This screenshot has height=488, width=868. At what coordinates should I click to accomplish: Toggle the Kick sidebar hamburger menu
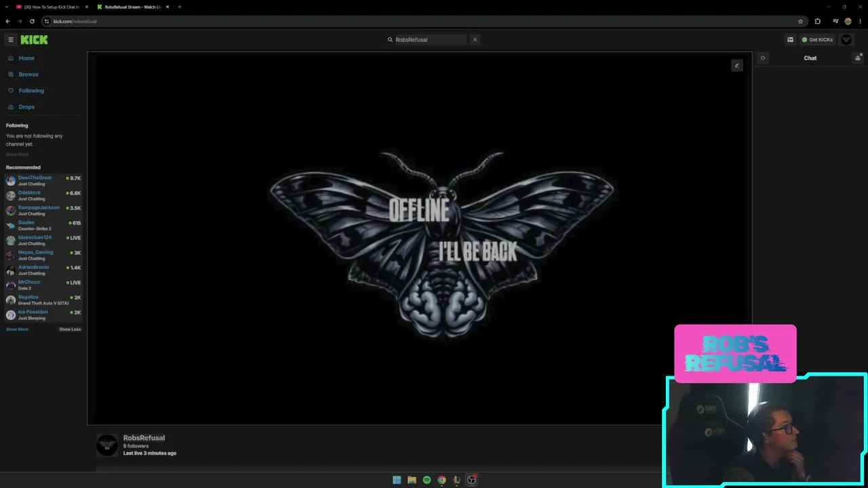(10, 40)
